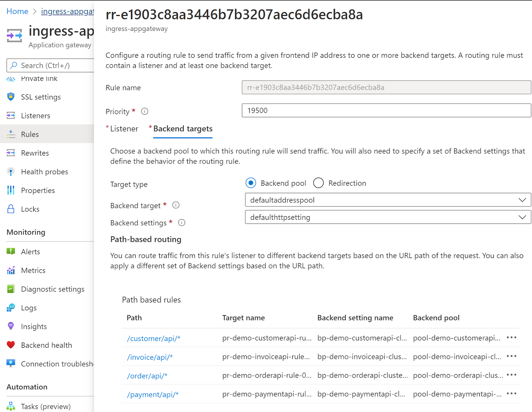The image size is (532, 412).
Task: Open the /invoice/api/* path link
Action: pos(150,357)
